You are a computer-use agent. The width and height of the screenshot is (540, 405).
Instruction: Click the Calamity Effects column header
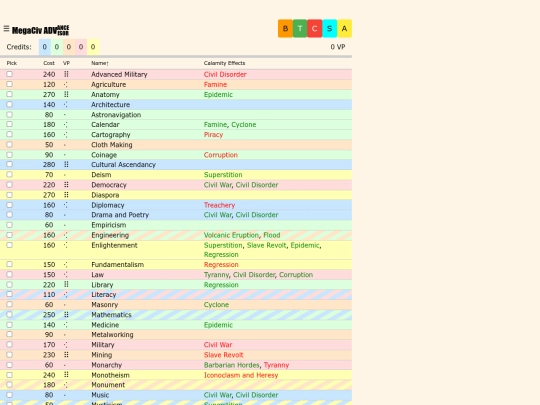[225, 63]
